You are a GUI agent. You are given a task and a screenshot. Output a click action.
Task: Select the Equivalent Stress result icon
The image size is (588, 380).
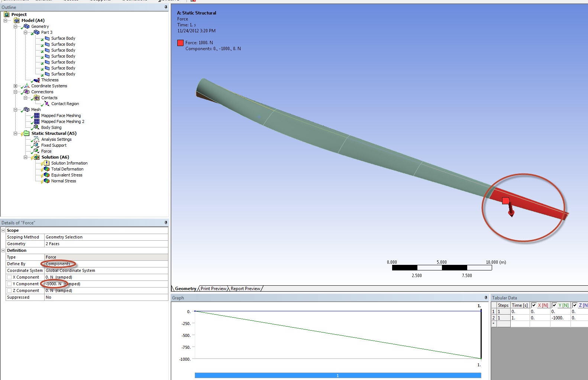click(x=47, y=175)
